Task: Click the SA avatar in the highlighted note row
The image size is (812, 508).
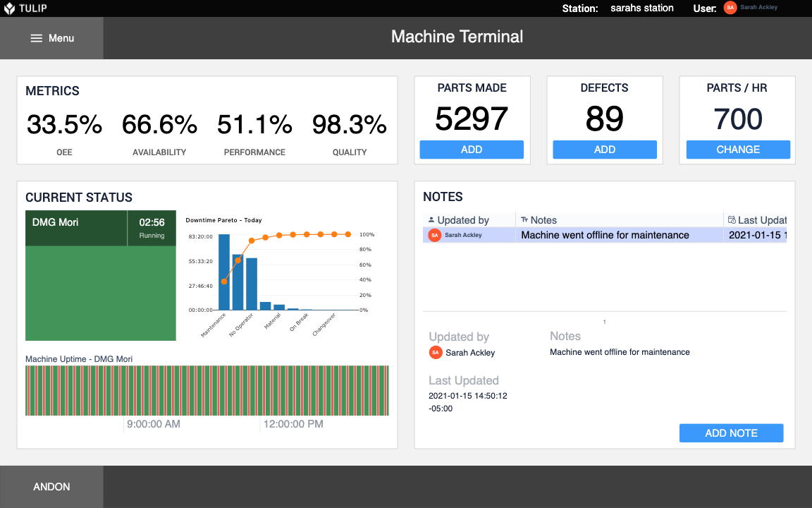Action: [x=434, y=235]
